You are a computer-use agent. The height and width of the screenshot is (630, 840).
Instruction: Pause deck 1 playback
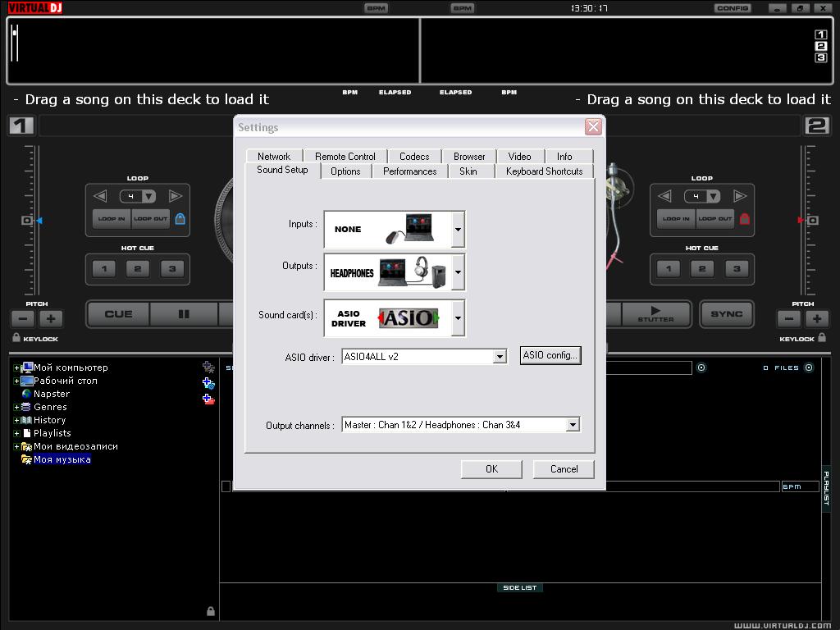pos(184,314)
